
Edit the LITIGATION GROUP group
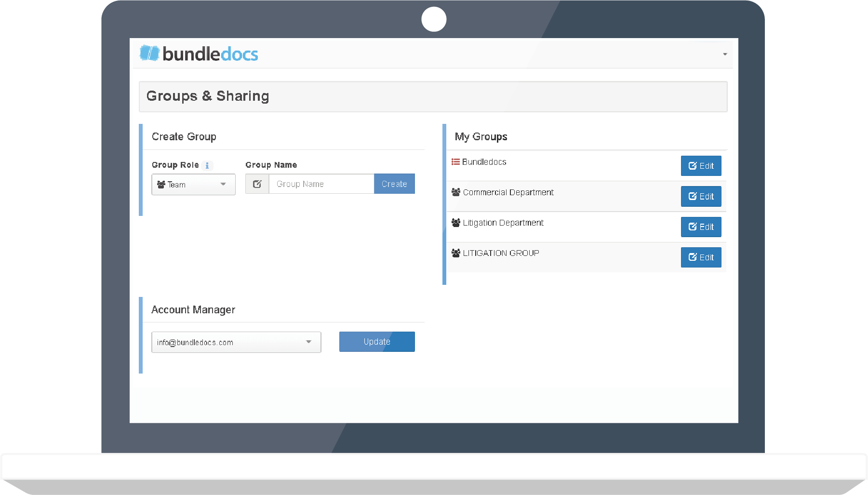coord(701,257)
